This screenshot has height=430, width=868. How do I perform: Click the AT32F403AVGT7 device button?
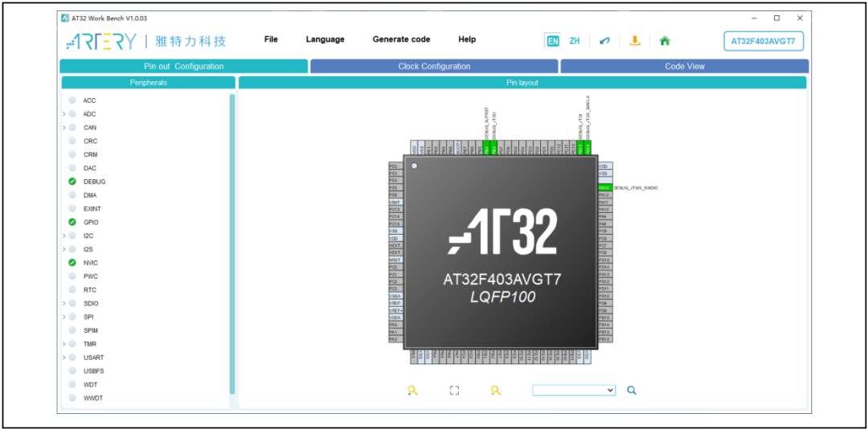point(764,41)
